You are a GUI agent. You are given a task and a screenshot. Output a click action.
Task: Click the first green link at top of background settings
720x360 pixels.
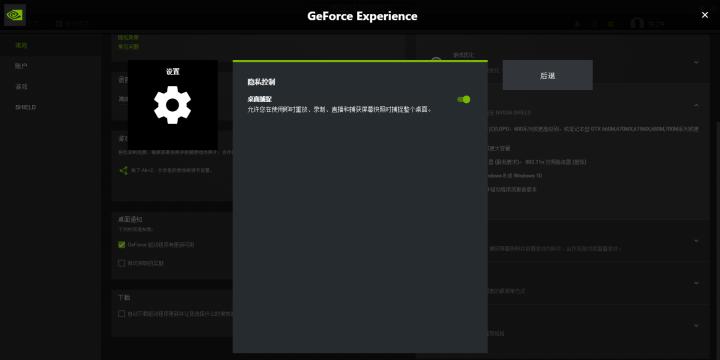128,37
